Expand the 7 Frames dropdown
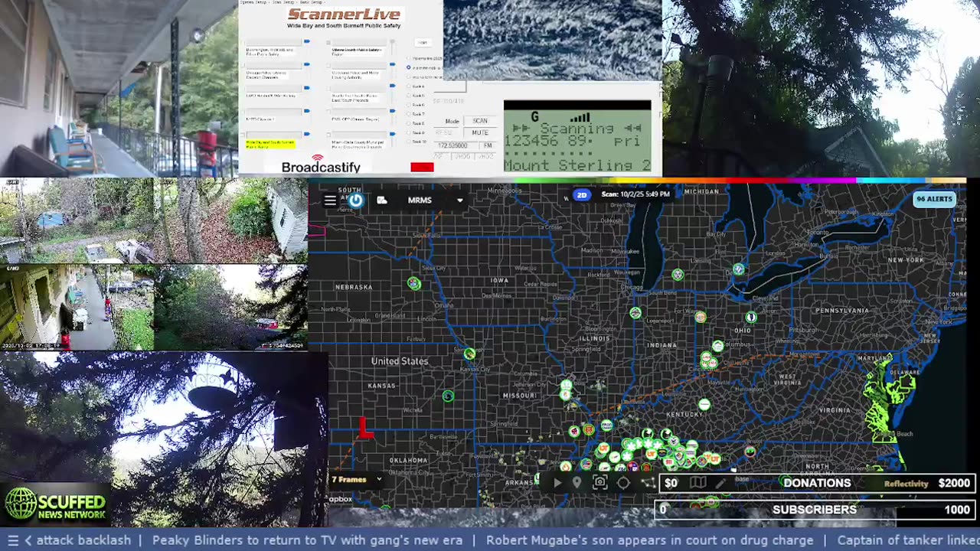980x551 pixels. 378,480
